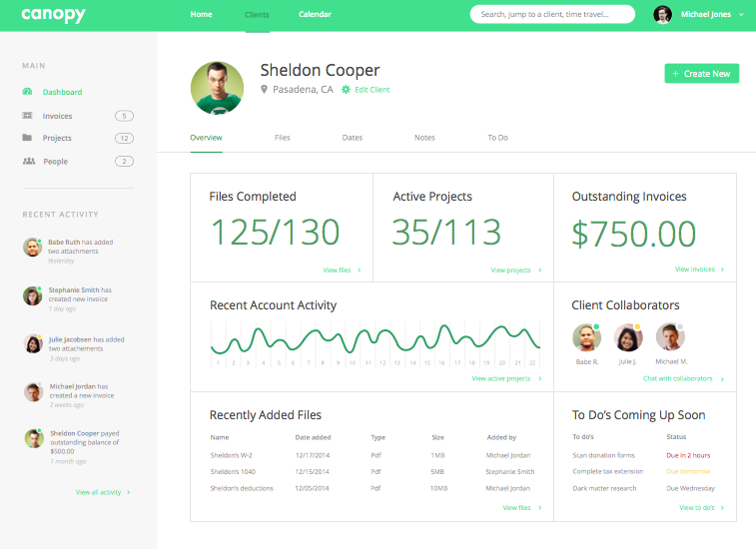Image resolution: width=756 pixels, height=549 pixels.
Task: Select People in sidebar
Action: pyautogui.click(x=56, y=162)
